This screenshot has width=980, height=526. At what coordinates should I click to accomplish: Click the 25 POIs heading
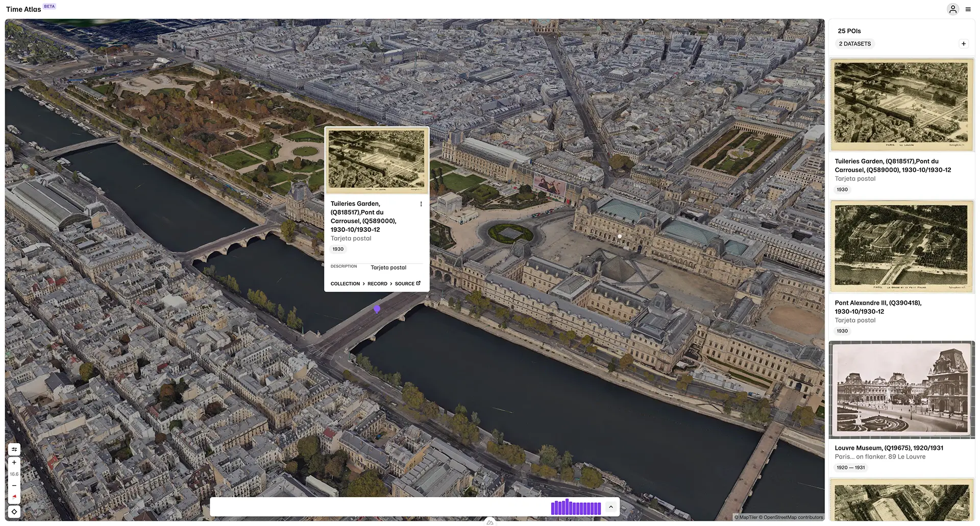pos(849,31)
